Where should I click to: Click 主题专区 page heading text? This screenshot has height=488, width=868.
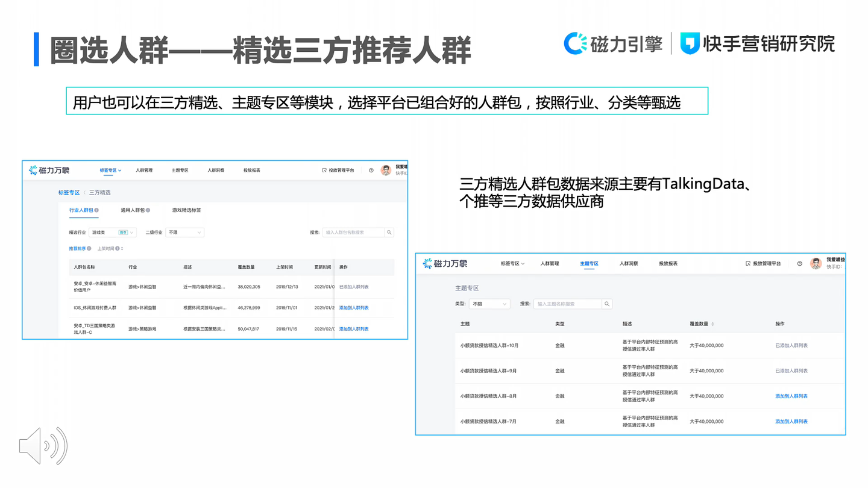(x=467, y=288)
